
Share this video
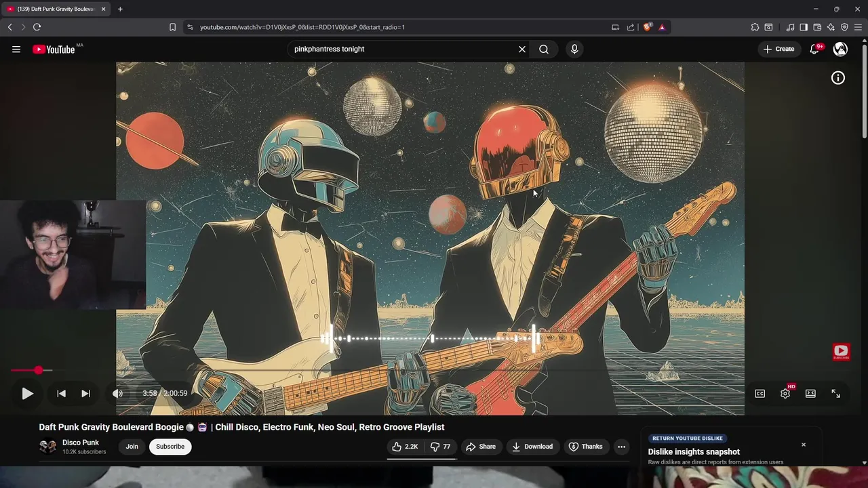[x=480, y=447]
